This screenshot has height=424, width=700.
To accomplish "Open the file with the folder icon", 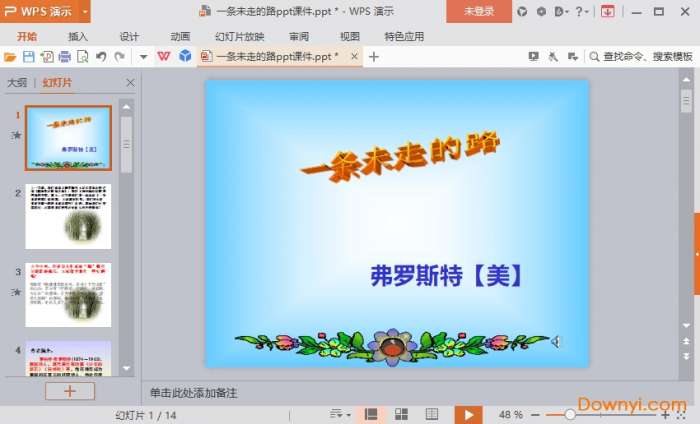I will pos(9,57).
